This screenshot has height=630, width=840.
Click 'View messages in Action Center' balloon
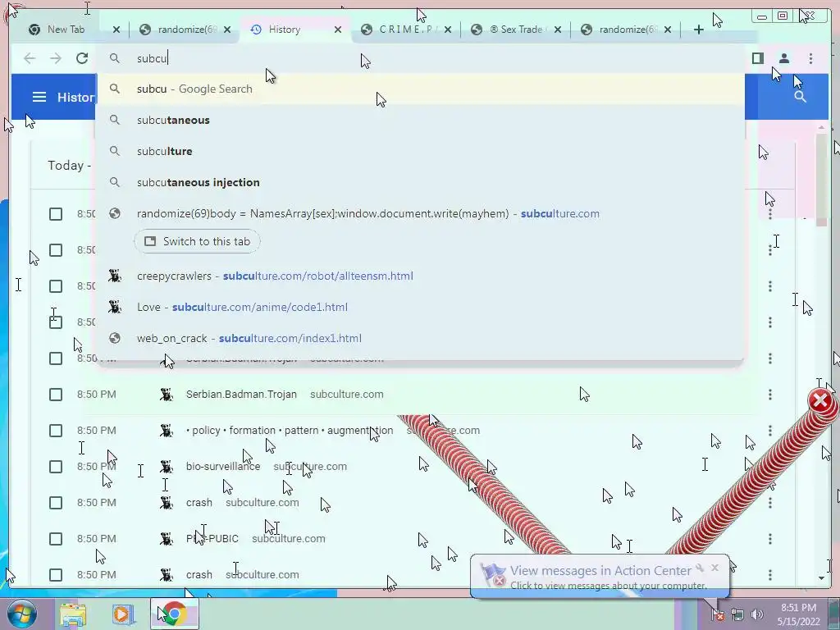[x=600, y=577]
